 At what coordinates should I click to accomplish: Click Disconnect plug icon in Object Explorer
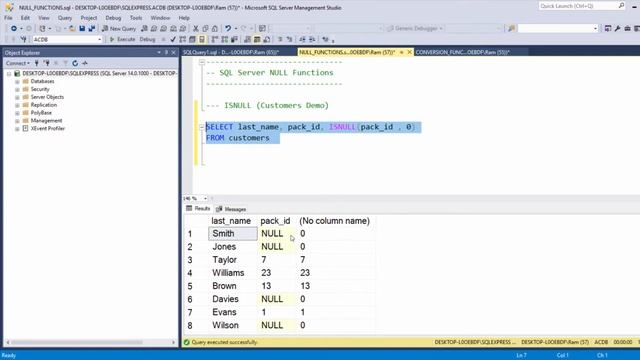tap(47, 63)
